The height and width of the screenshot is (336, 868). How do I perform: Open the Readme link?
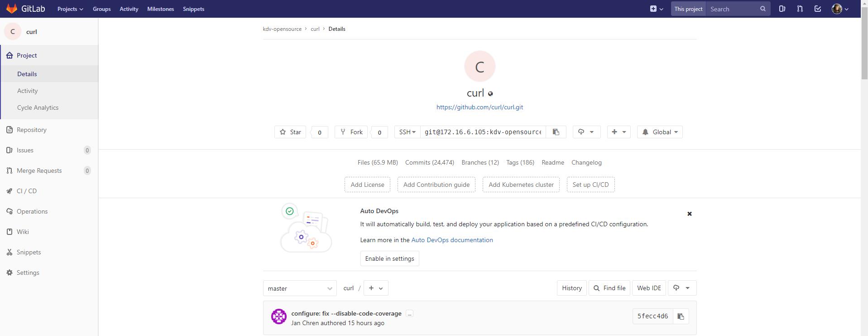point(553,162)
